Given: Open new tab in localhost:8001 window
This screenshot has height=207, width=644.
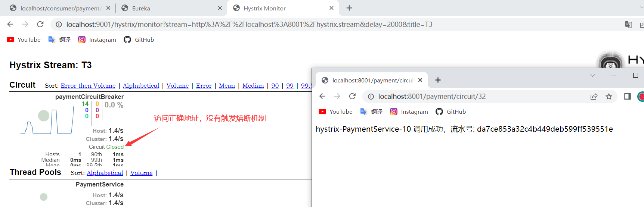Looking at the screenshot, I should click(x=438, y=80).
